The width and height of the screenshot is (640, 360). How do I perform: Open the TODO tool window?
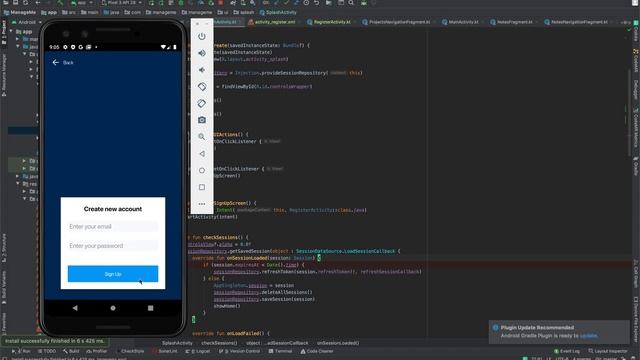coord(47,351)
